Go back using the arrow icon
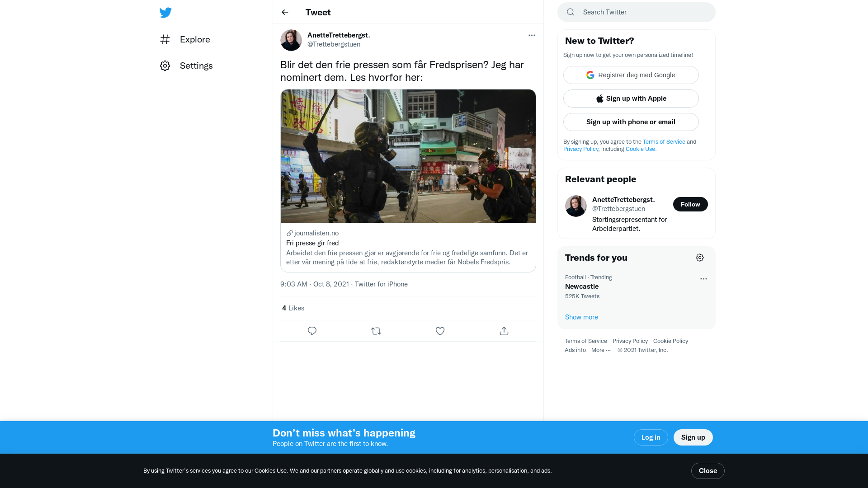This screenshot has width=868, height=488. pyautogui.click(x=285, y=12)
